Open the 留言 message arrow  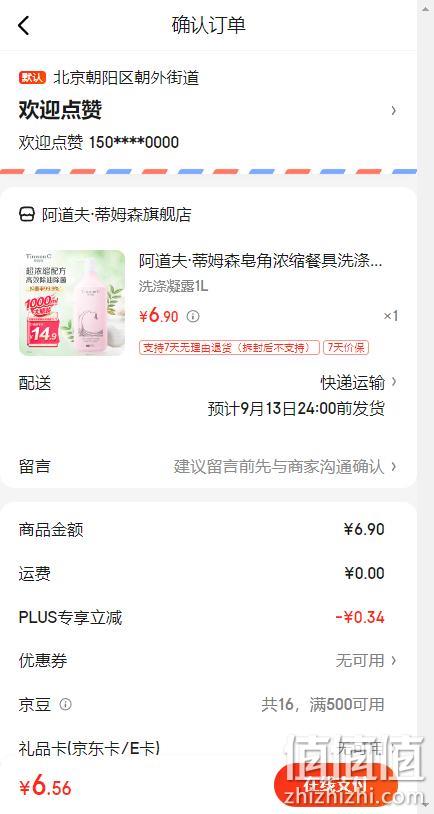pos(394,466)
